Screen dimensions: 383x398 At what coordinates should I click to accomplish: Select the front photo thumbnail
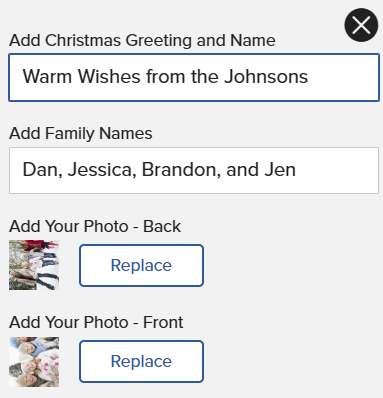click(x=34, y=362)
